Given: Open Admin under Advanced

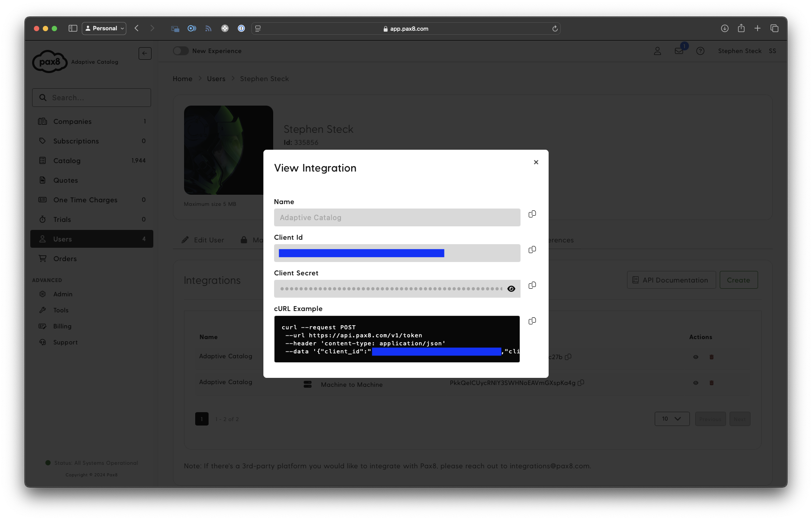Looking at the screenshot, I should click(62, 294).
